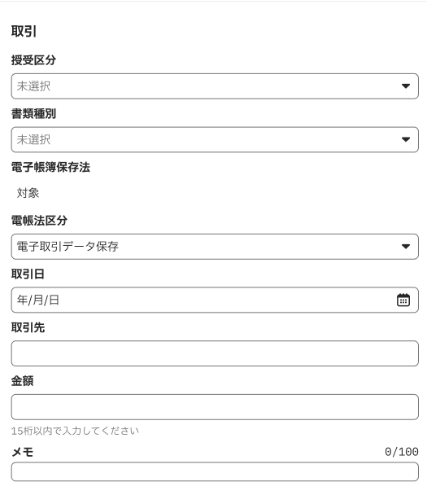427x504 pixels.
Task: Open 電帳法区分 dropdown using its arrow
Action: pyautogui.click(x=406, y=247)
